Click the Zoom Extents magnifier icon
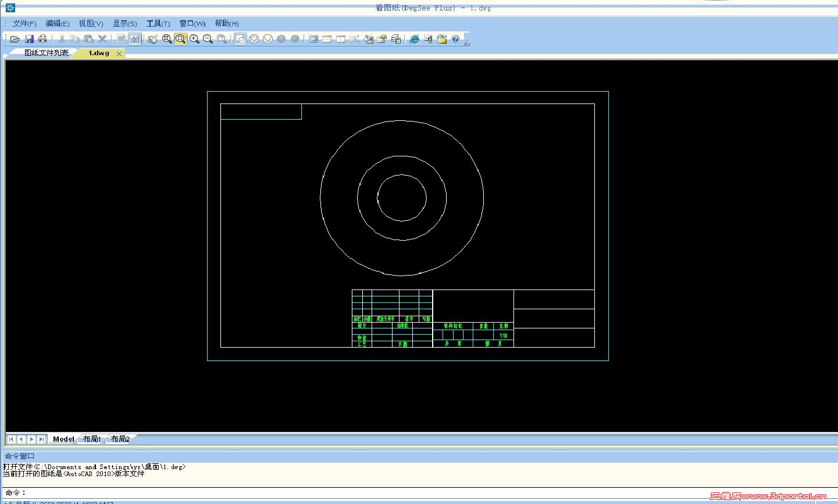 [x=167, y=39]
